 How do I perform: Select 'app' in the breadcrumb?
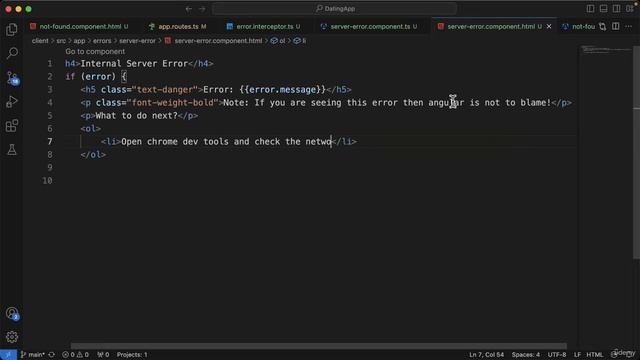79,41
